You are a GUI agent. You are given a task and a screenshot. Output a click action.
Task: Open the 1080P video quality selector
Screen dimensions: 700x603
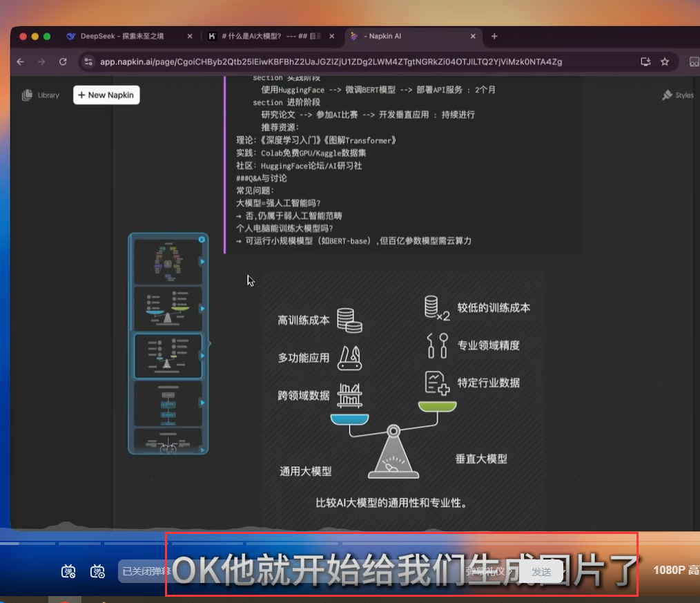tap(675, 570)
